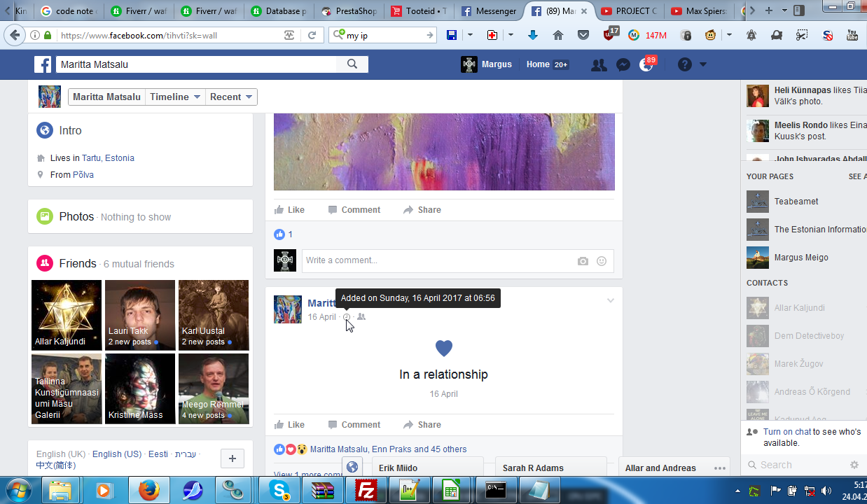Open the list all tabs dropdown

coord(784,10)
